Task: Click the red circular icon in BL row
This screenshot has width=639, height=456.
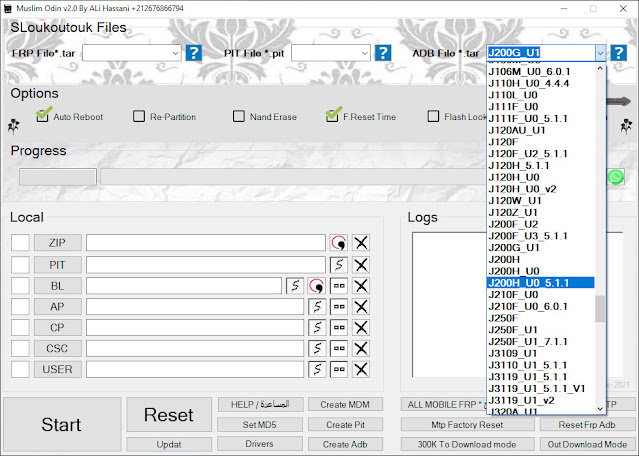Action: 317,286
